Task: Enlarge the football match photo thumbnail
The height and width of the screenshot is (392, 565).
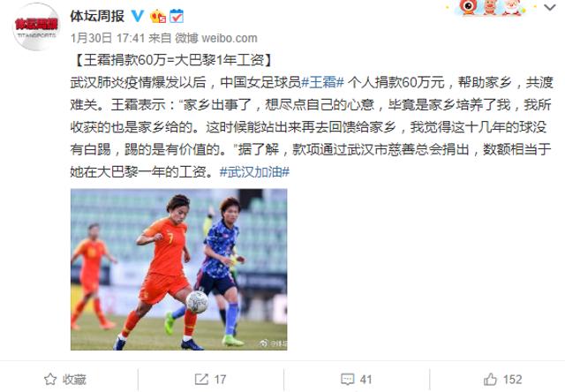Action: point(178,269)
